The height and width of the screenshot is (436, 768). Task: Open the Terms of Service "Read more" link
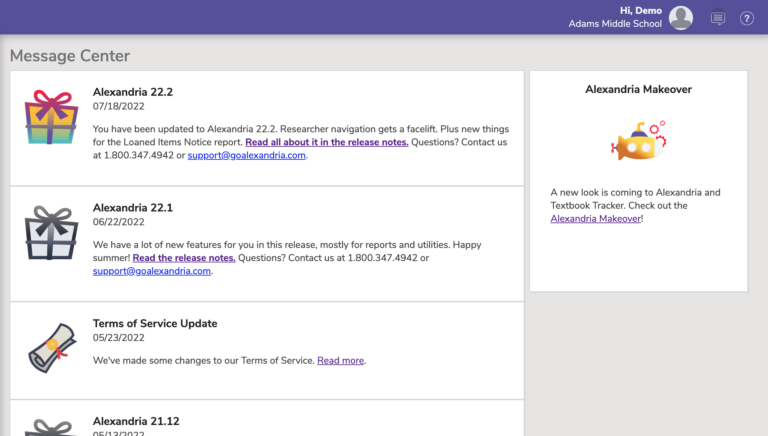tap(340, 360)
